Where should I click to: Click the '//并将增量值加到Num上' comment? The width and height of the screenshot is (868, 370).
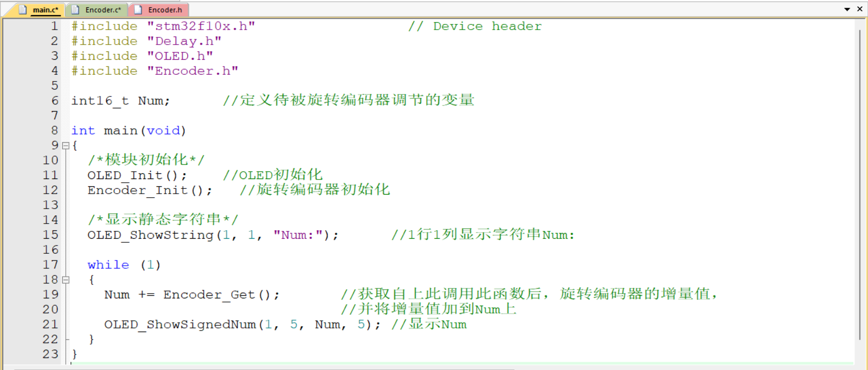point(428,309)
